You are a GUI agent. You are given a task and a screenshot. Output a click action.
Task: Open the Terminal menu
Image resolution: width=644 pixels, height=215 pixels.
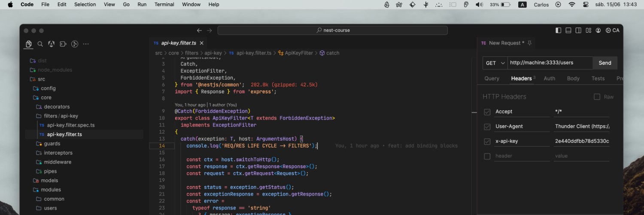[x=164, y=4]
